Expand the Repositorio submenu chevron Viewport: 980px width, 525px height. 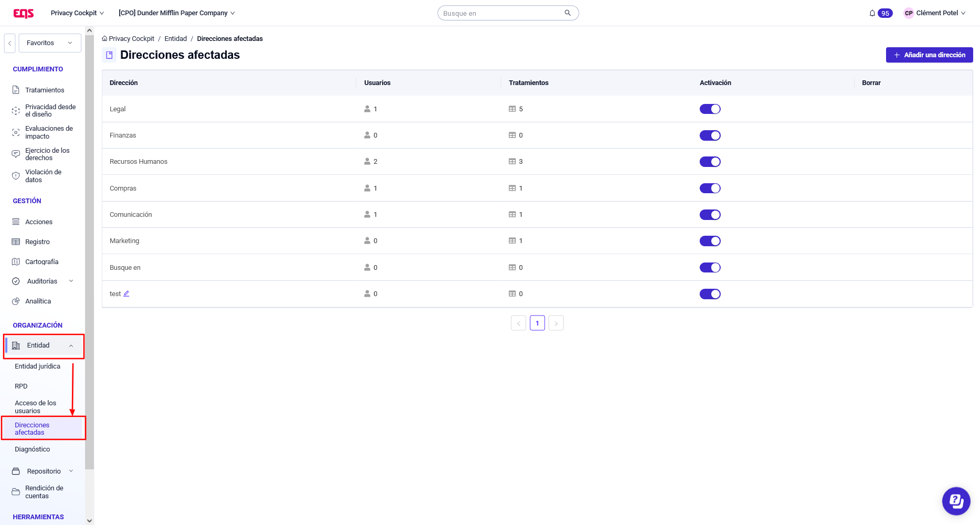point(71,471)
